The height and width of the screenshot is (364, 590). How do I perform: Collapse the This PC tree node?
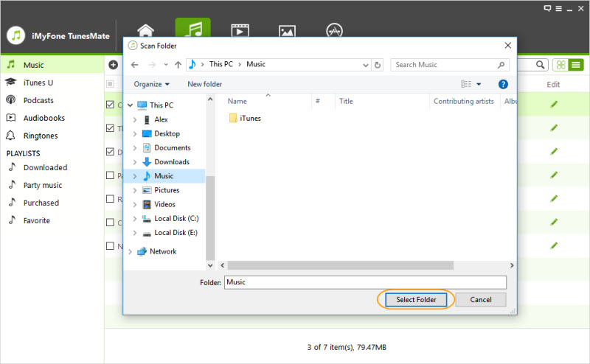pyautogui.click(x=131, y=105)
